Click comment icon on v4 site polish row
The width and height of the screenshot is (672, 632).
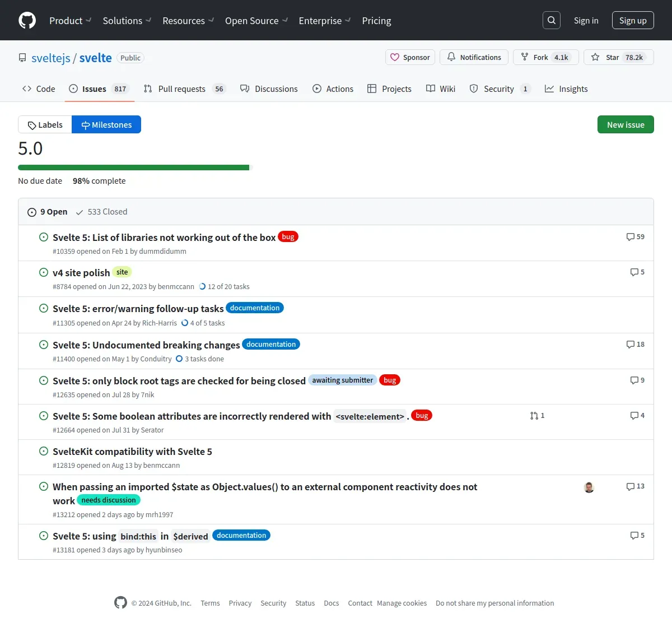pos(637,272)
